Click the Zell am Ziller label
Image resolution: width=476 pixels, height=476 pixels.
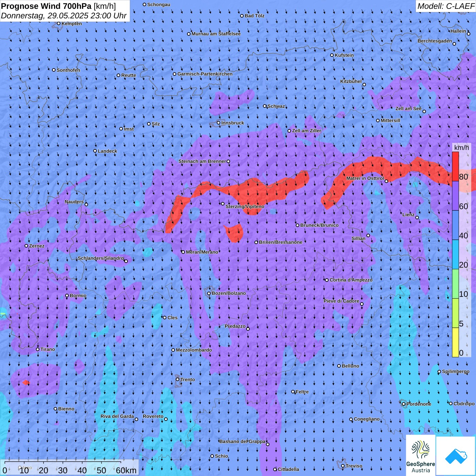coord(307,131)
